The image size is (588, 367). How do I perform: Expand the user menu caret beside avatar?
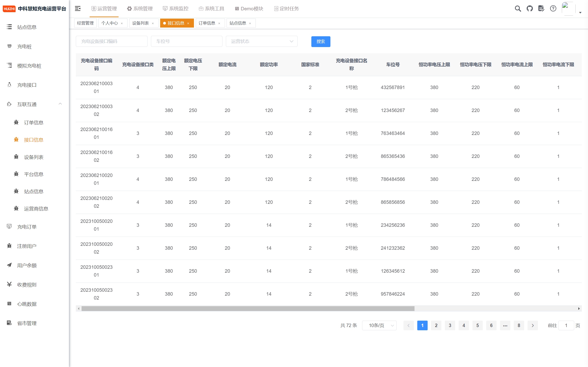[580, 13]
